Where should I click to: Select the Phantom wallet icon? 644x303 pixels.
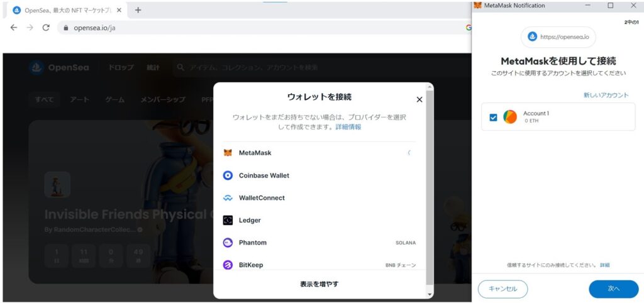point(228,243)
